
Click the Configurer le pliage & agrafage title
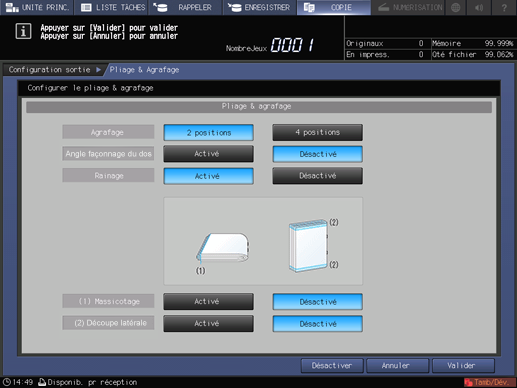click(x=90, y=88)
